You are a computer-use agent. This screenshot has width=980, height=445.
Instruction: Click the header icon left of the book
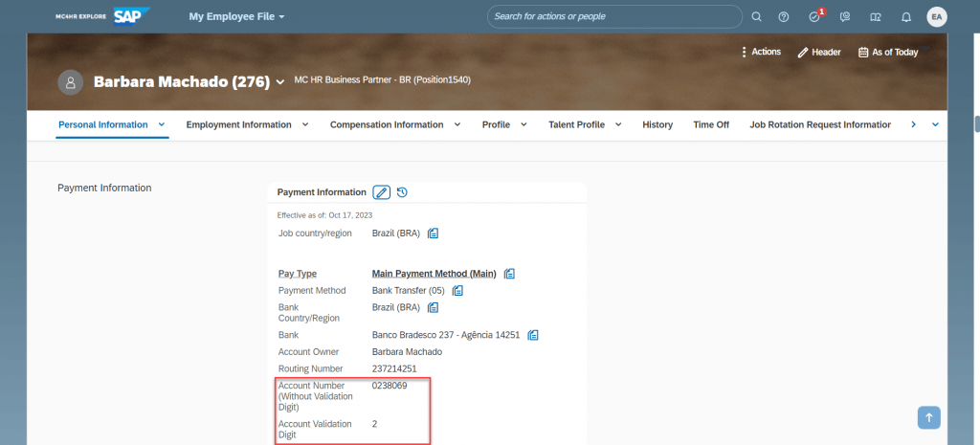[845, 17]
